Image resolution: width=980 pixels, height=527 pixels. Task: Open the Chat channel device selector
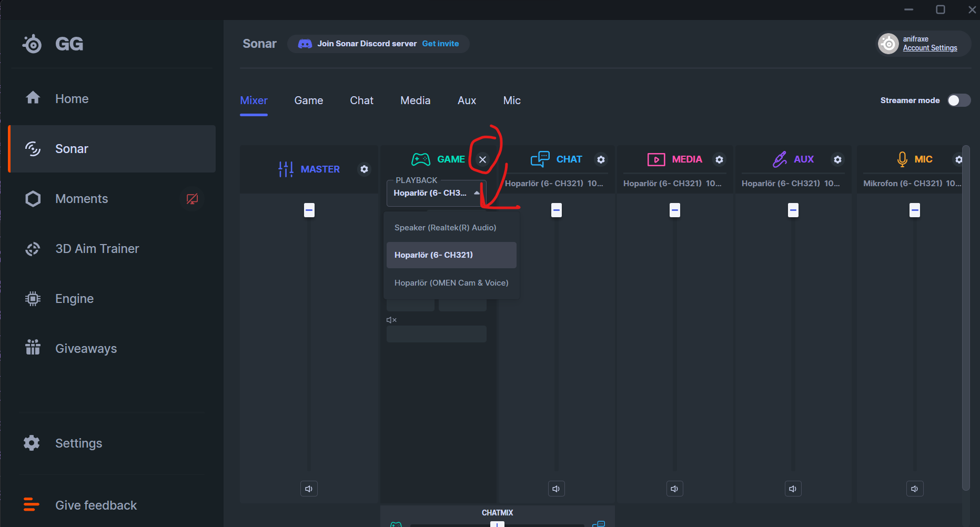pos(554,184)
